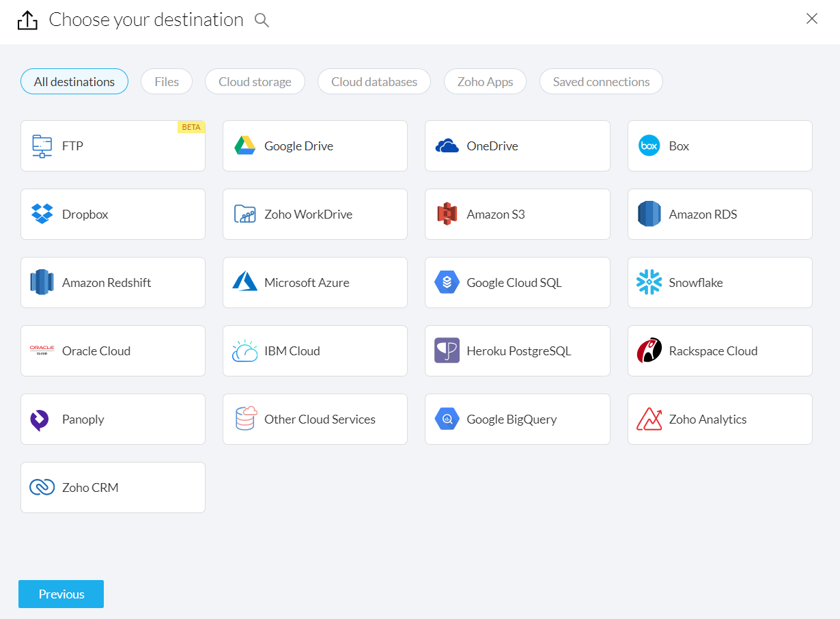Viewport: 840px width, 619px height.
Task: Select the Other Cloud Services tile
Action: (x=315, y=419)
